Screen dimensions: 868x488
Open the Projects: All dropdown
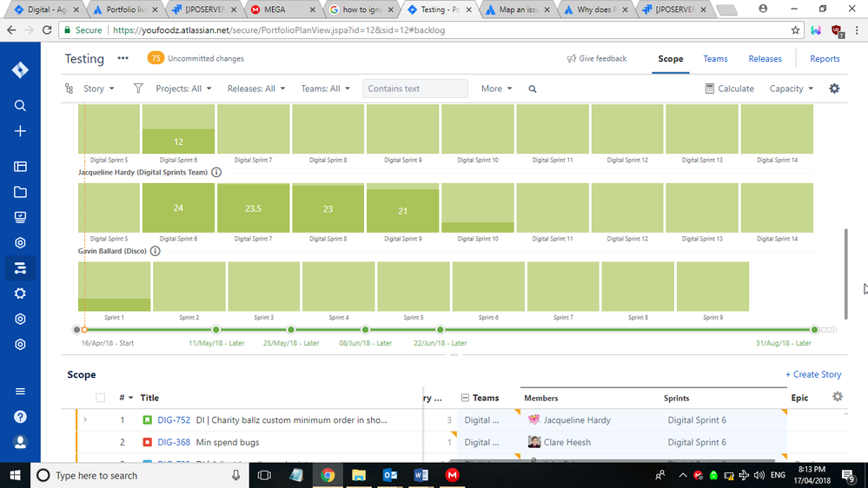pyautogui.click(x=184, y=89)
